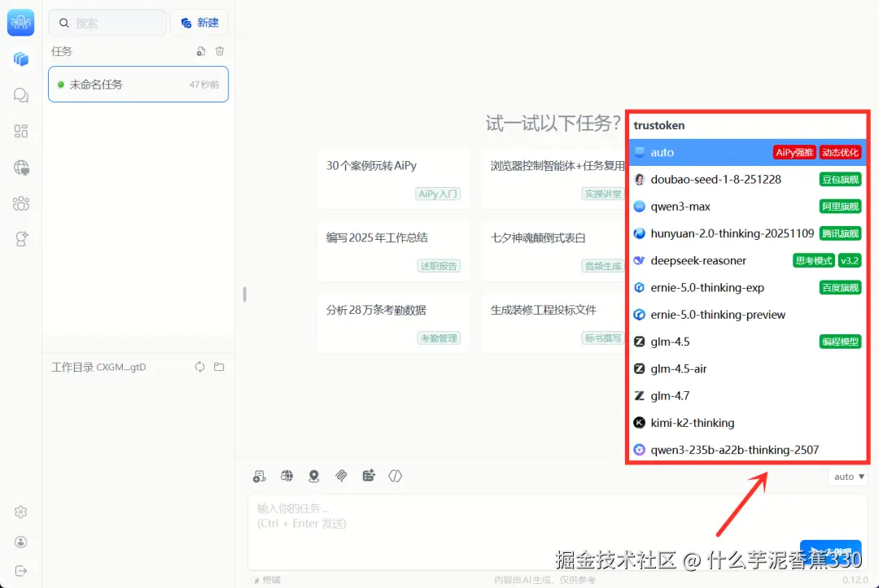Click the paperclip attachment icon
The image size is (879, 588).
341,476
